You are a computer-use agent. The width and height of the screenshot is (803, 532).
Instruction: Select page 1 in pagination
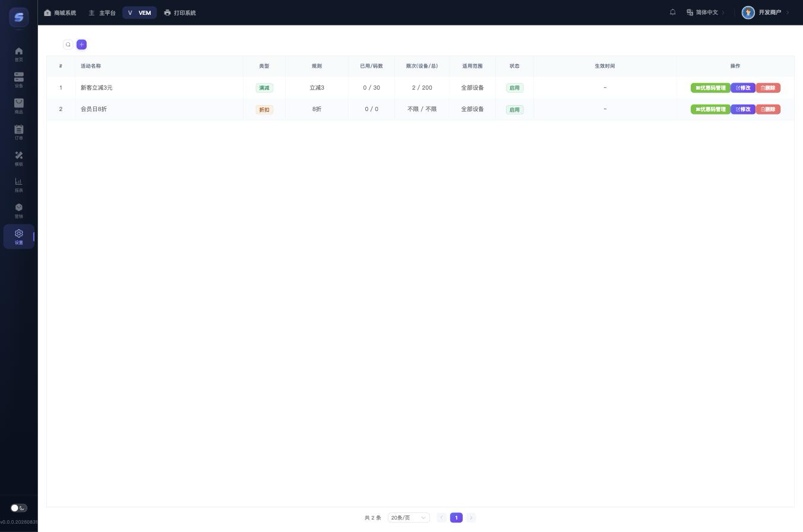[456, 518]
